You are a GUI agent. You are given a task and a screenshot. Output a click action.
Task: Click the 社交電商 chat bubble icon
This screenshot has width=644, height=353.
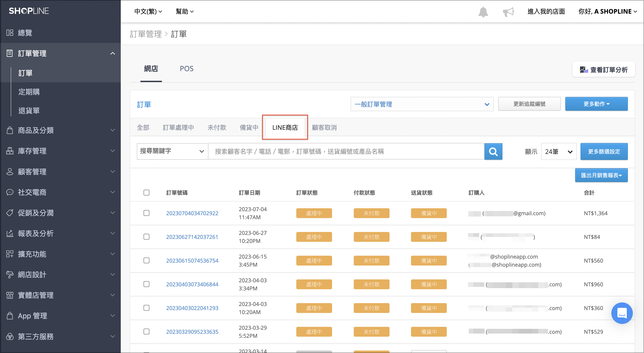(10, 192)
